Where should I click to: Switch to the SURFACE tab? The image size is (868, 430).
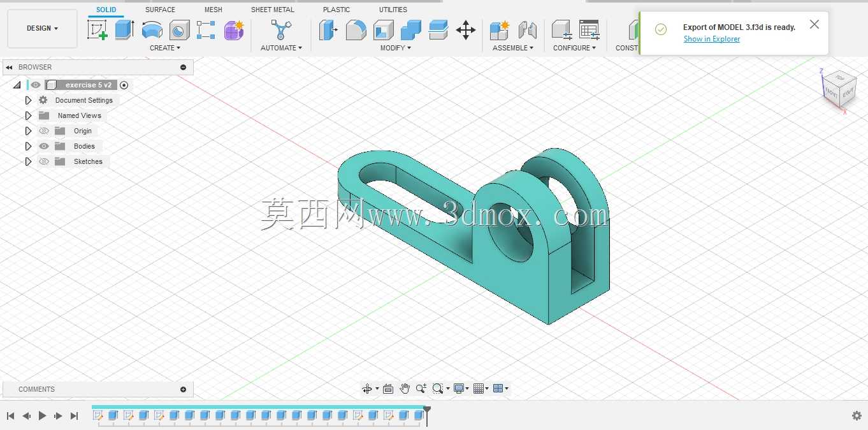pyautogui.click(x=160, y=10)
